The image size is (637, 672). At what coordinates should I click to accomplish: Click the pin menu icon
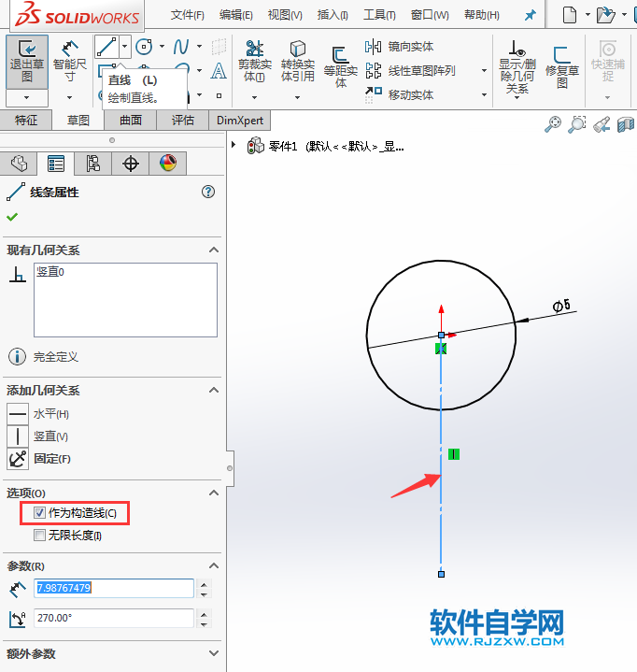pyautogui.click(x=531, y=16)
